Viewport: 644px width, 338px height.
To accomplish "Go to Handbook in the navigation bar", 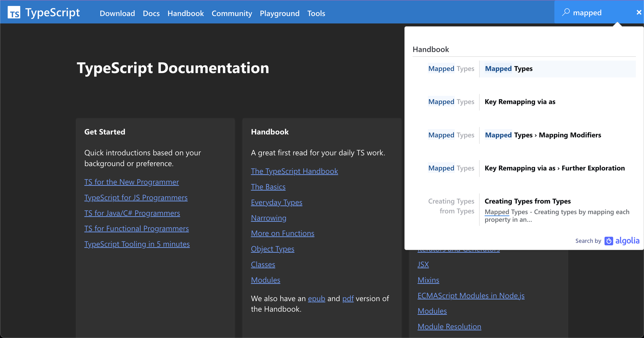I will pos(186,13).
